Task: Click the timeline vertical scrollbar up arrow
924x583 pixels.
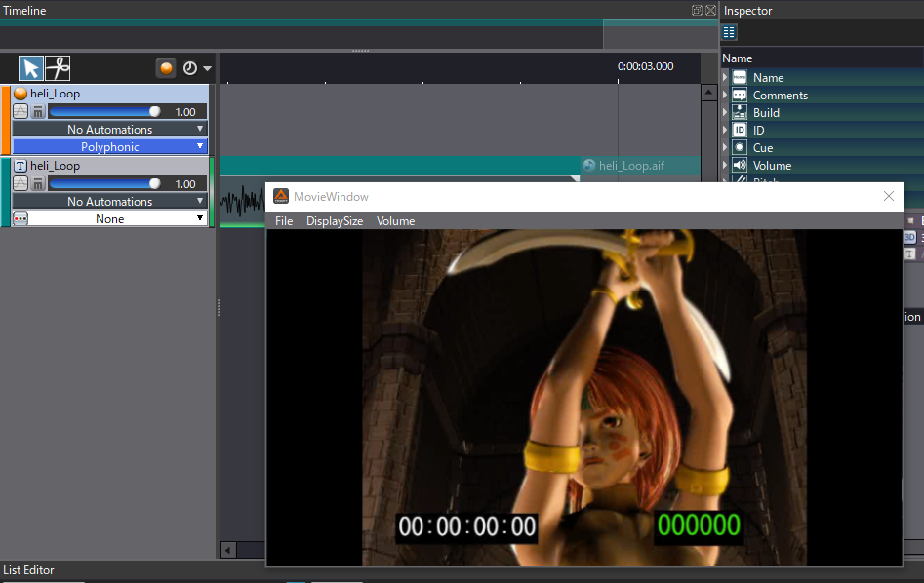Action: pyautogui.click(x=709, y=93)
